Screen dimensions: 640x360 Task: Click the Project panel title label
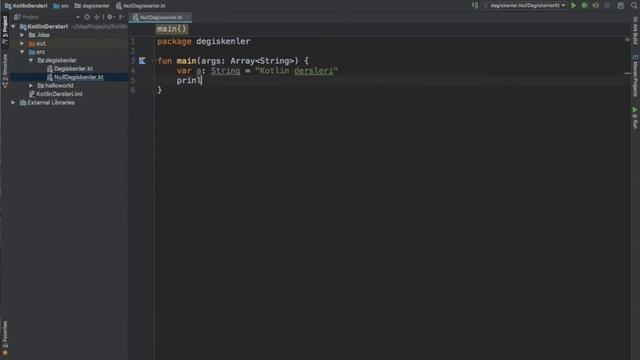[x=31, y=17]
